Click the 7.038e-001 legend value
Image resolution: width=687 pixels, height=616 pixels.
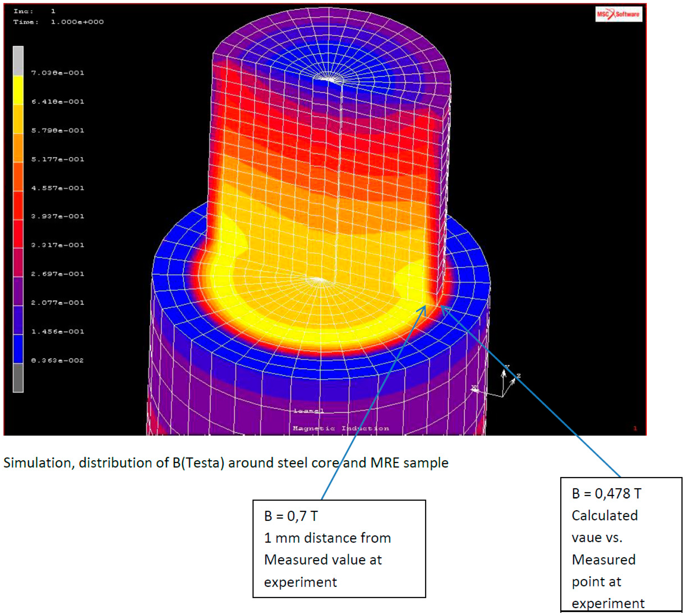58,73
